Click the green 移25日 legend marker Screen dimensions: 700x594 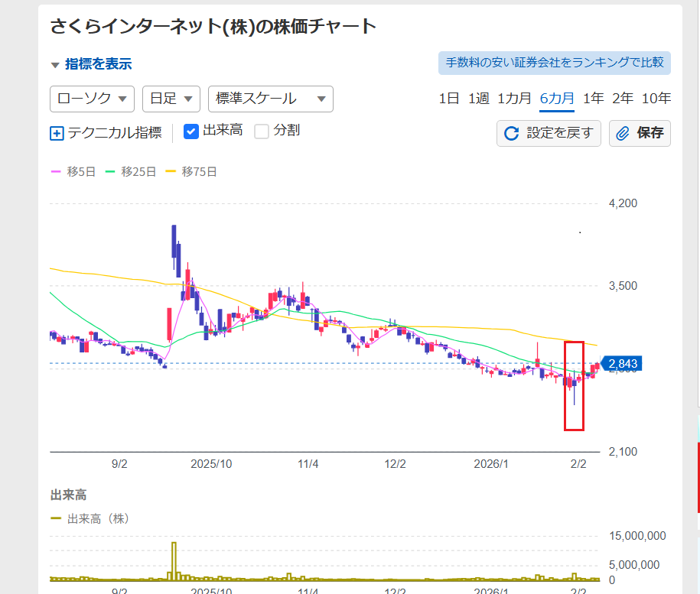[x=110, y=172]
